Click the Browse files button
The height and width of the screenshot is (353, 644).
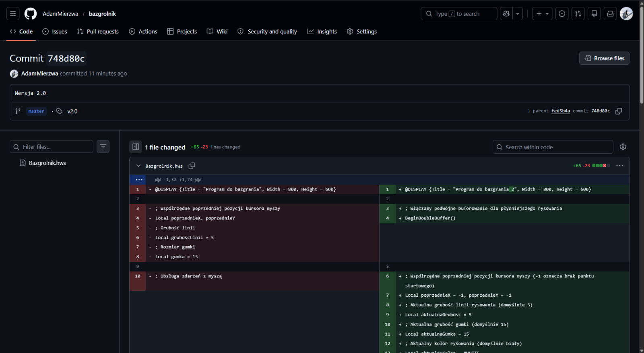pyautogui.click(x=604, y=58)
